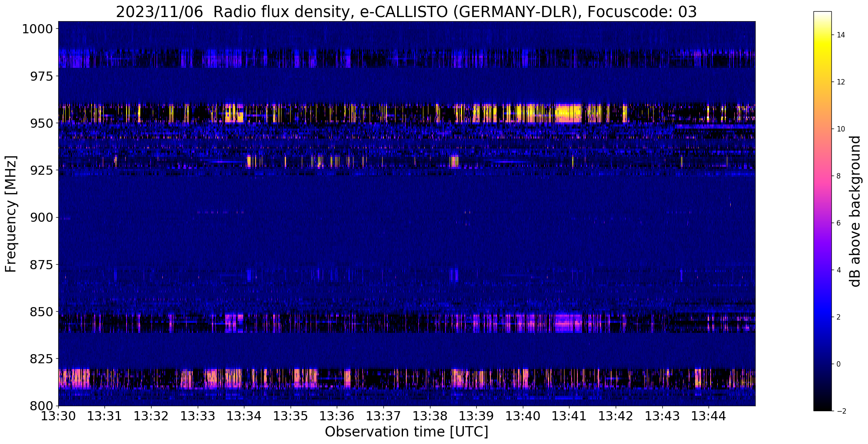Click the 925 MHz frequency tick label
The height and width of the screenshot is (444, 868).
(41, 171)
